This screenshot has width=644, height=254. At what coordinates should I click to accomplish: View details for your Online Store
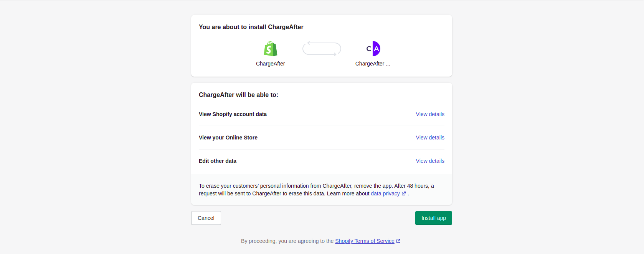pyautogui.click(x=430, y=138)
